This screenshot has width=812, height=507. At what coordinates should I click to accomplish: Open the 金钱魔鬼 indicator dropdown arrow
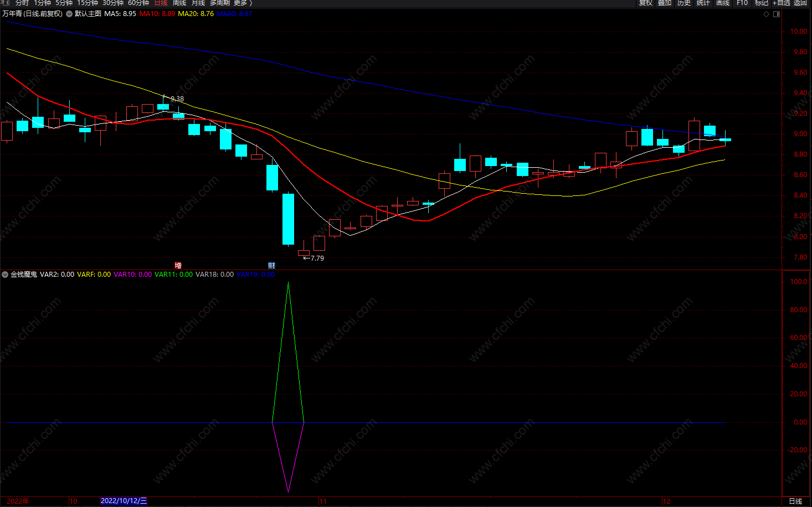pos(5,275)
